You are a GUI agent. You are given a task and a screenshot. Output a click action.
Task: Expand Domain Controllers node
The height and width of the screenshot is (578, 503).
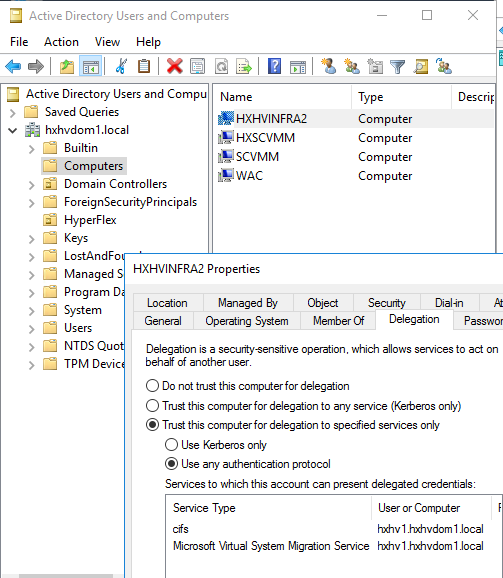click(32, 185)
